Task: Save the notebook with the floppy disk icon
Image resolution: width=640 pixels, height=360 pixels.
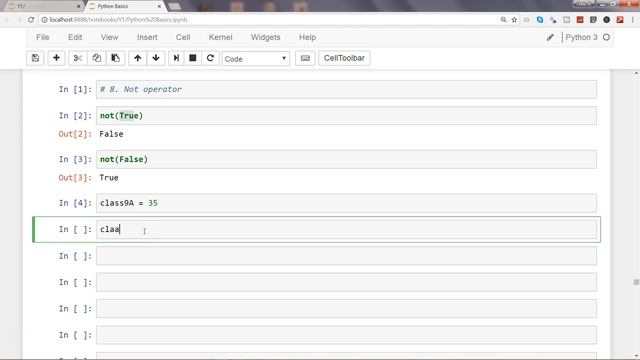Action: [x=36, y=58]
